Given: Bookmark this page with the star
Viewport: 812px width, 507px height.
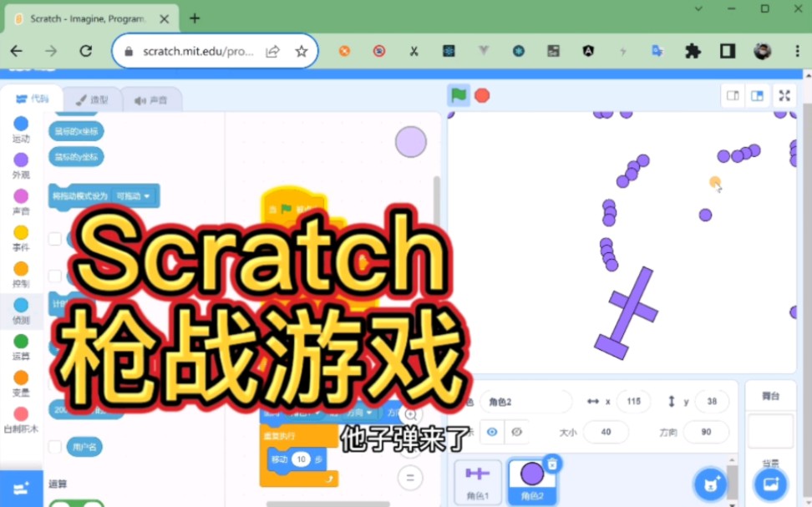Looking at the screenshot, I should click(302, 51).
